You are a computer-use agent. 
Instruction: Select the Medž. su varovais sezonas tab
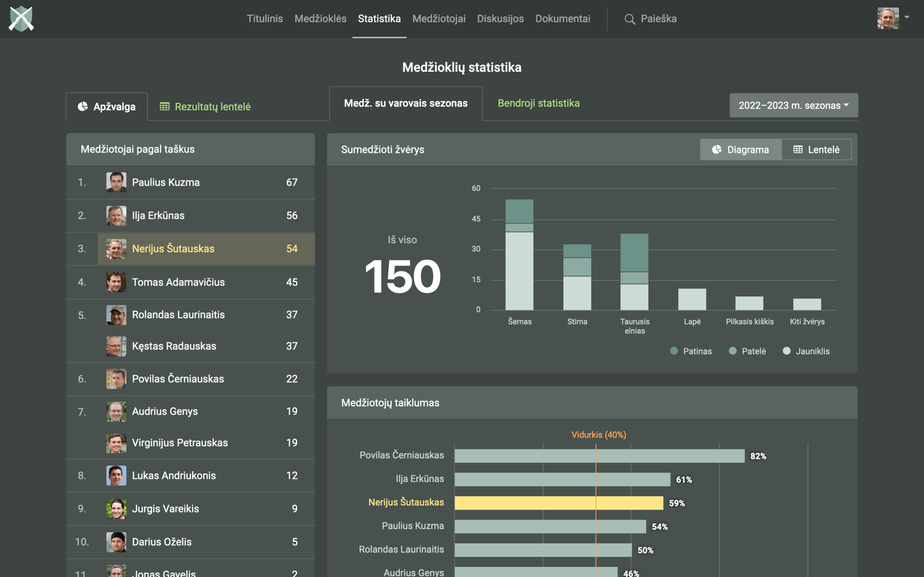tap(405, 103)
